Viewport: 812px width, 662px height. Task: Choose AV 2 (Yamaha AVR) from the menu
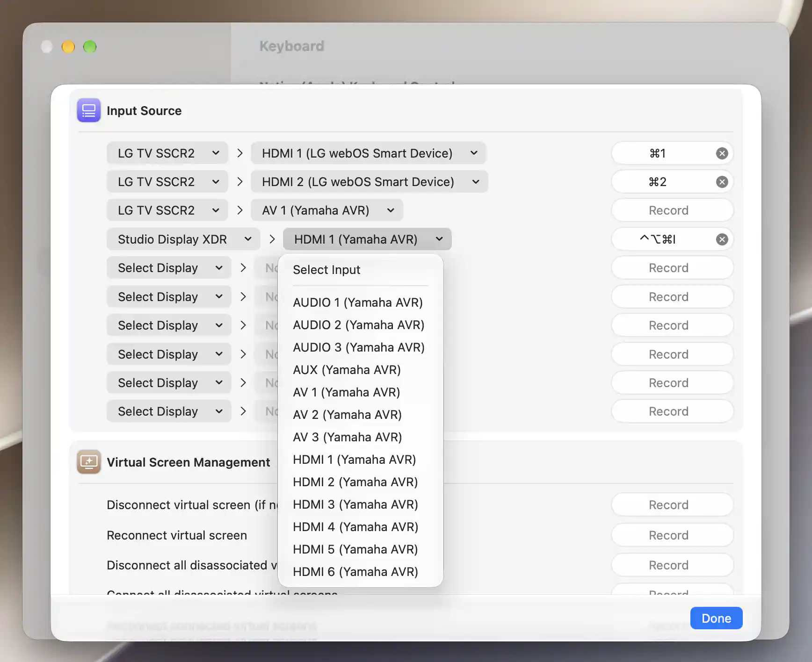(360, 415)
